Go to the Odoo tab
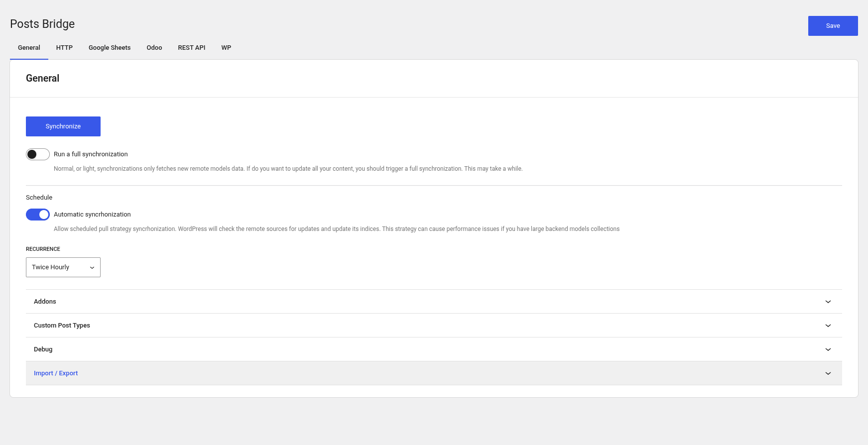This screenshot has height=445, width=868. 154,48
